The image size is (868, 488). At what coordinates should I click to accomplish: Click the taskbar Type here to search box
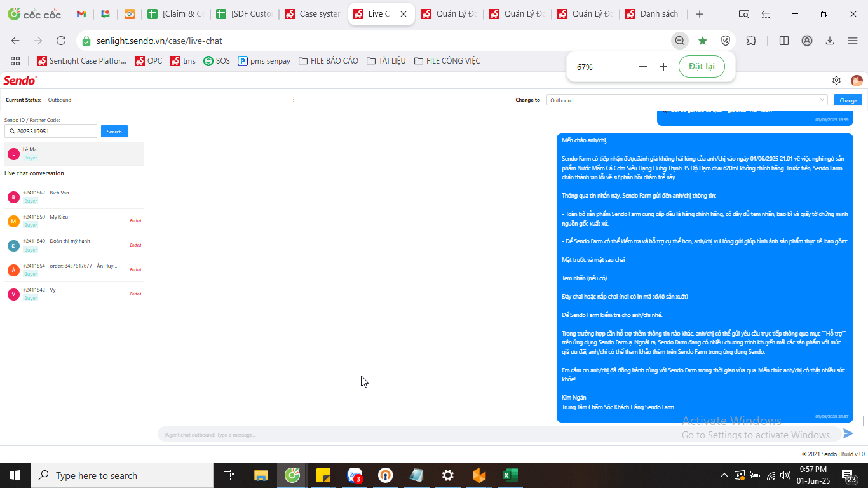point(122,475)
